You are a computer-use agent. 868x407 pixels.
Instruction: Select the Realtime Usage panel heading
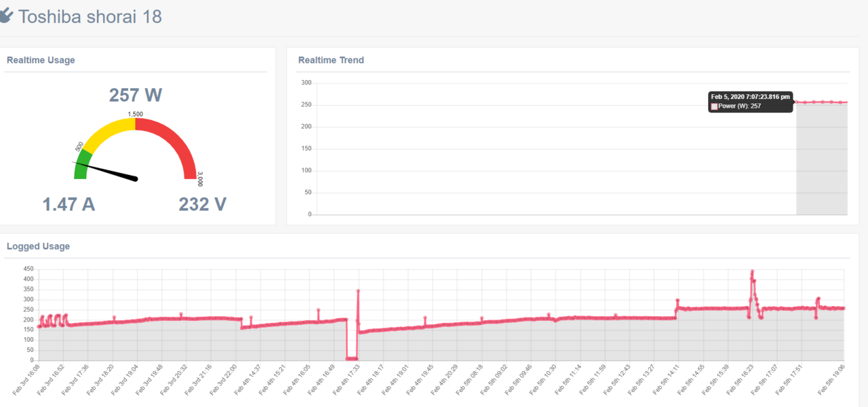click(x=41, y=60)
